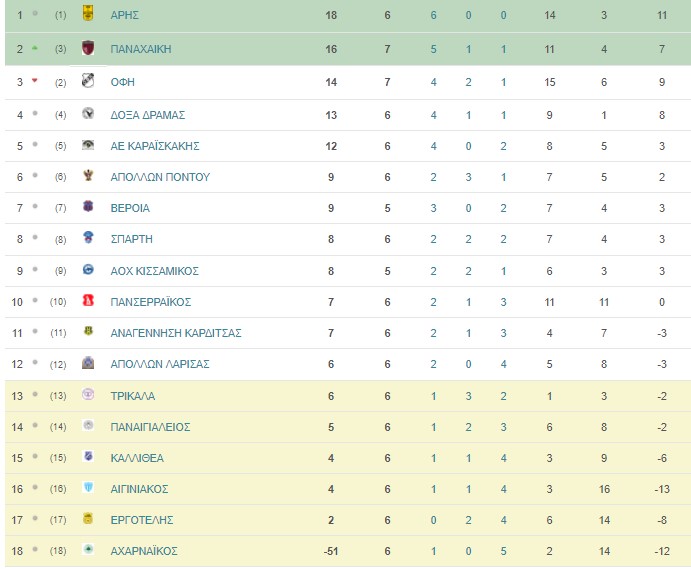Select the ΕΡΓΟΤΕΛΗΣ yellow crest
This screenshot has width=691, height=569.
pyautogui.click(x=88, y=519)
